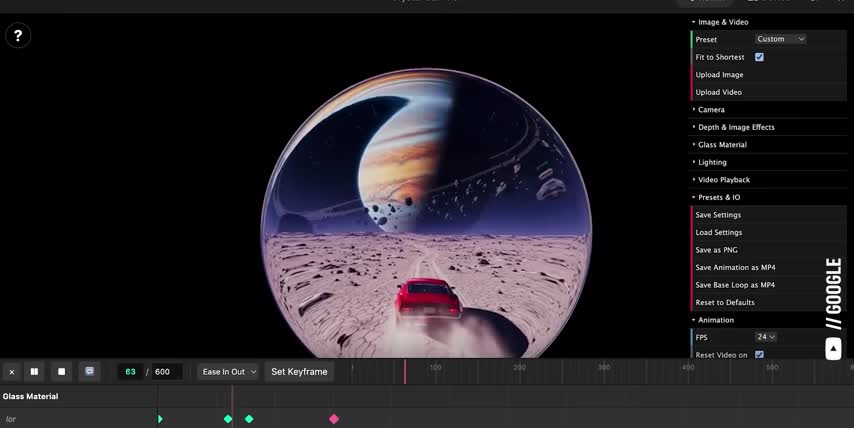Click the Set Keyframe button
The height and width of the screenshot is (428, 854).
[x=299, y=372]
